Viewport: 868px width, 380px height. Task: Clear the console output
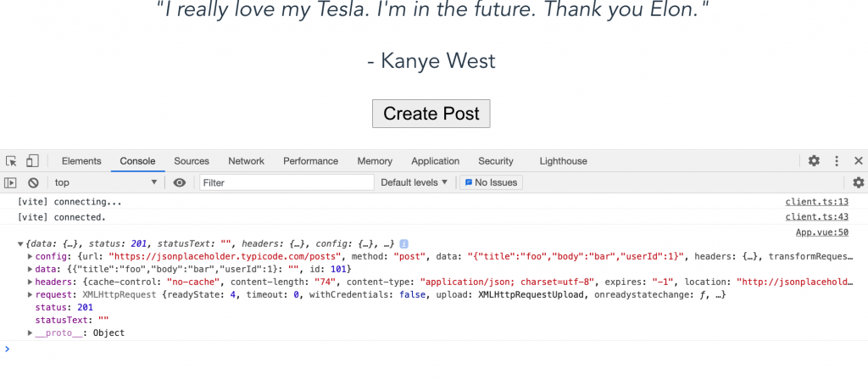(33, 182)
